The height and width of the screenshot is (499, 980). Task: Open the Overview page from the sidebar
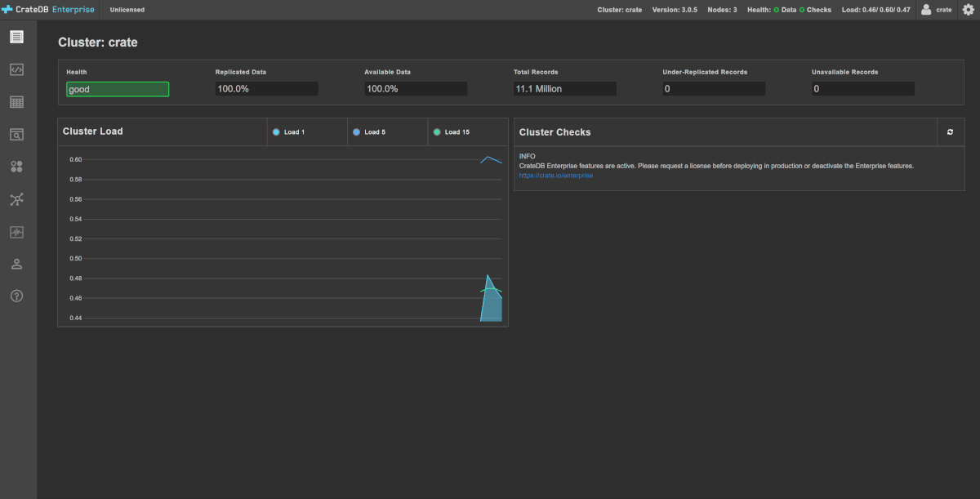point(17,37)
